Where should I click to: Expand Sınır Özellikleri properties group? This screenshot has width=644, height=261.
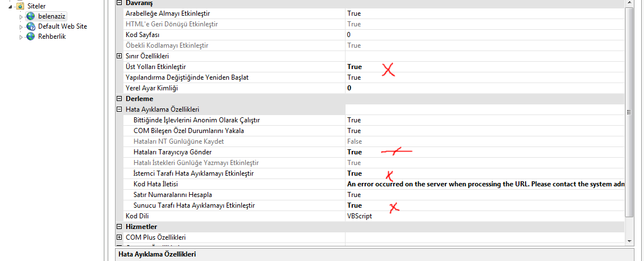click(x=119, y=56)
